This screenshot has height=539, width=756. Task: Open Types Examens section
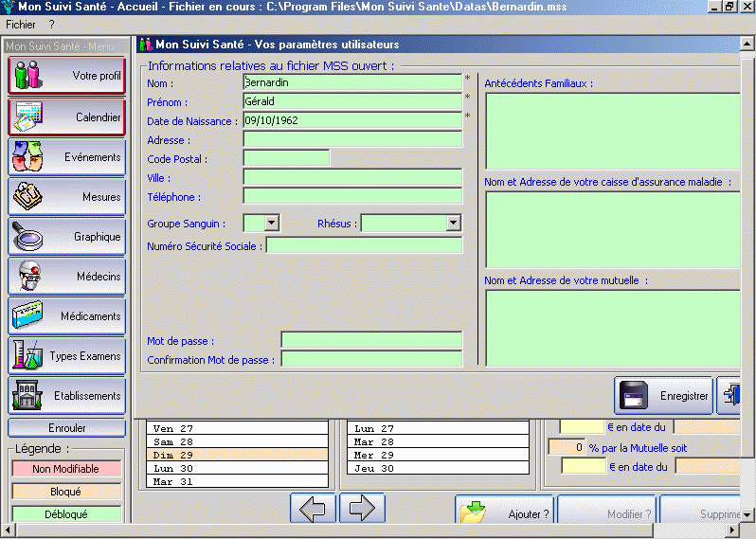pos(67,356)
